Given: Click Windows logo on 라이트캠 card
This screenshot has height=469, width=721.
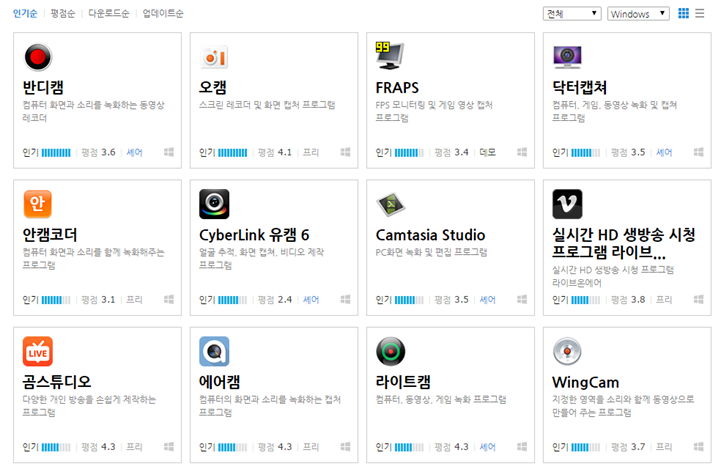Looking at the screenshot, I should coord(522,446).
